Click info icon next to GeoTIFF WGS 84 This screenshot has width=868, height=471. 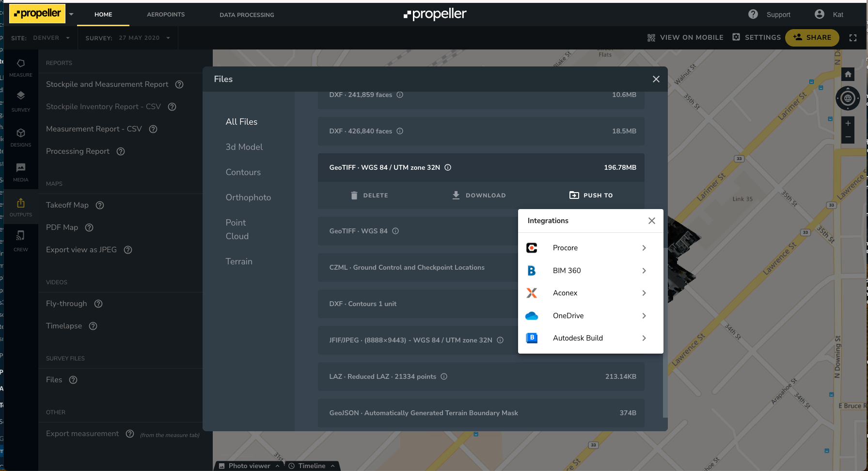395,231
